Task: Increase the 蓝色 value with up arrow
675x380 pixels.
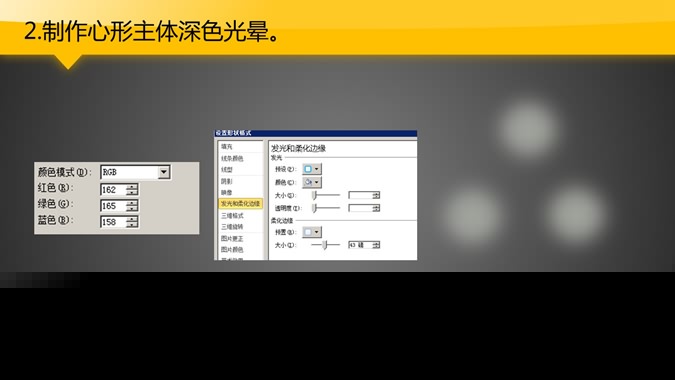Action: 132,219
